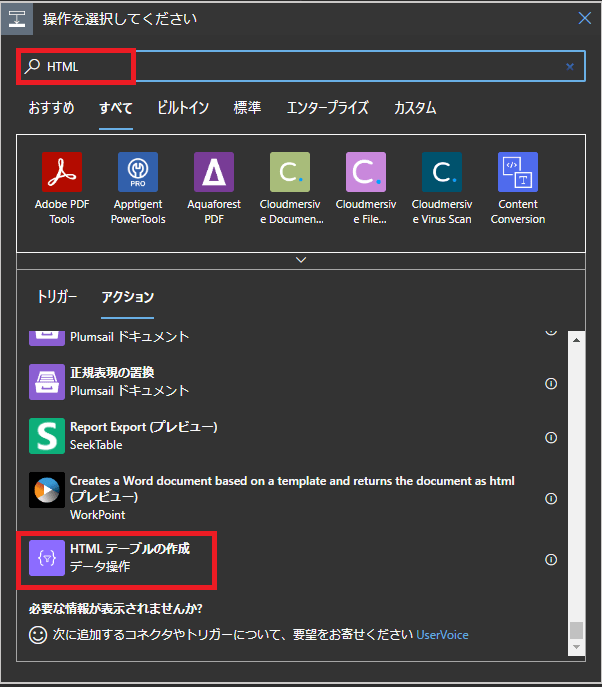Open the UserVoice link

pos(442,635)
